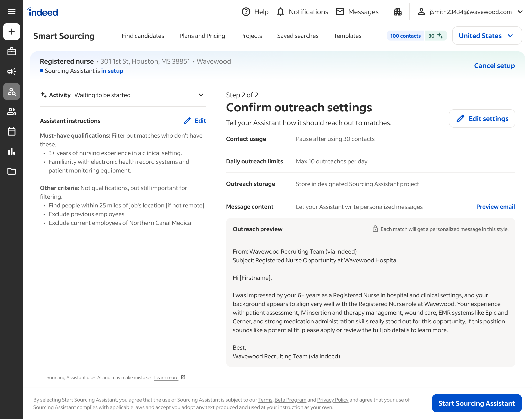532x419 pixels.
Task: Click the jSmith23434@wavewood.com account email
Action: pyautogui.click(x=470, y=12)
